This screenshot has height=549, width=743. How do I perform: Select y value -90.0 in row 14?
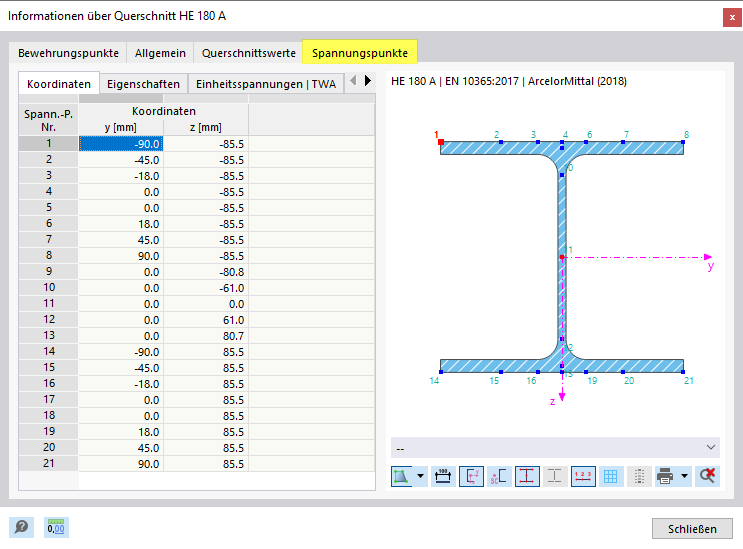point(121,352)
